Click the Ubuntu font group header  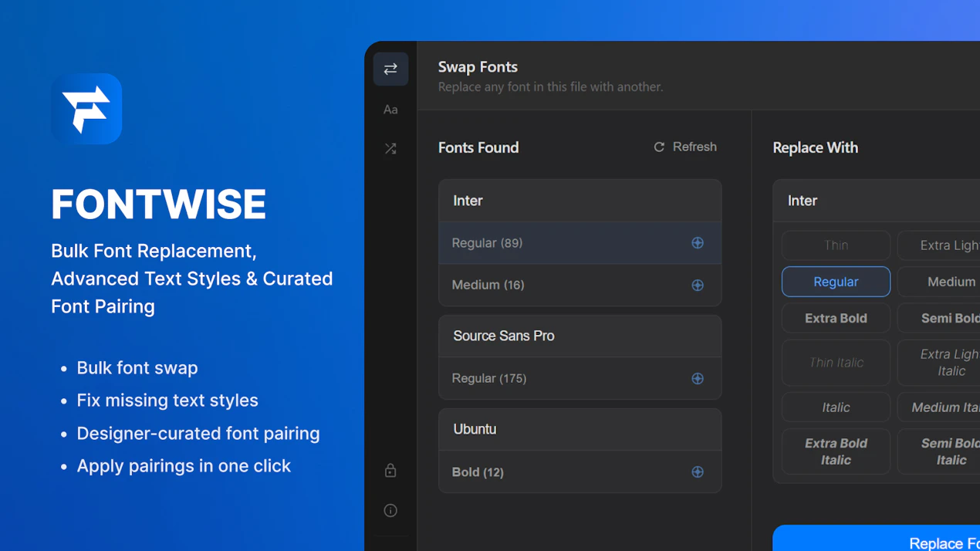580,429
